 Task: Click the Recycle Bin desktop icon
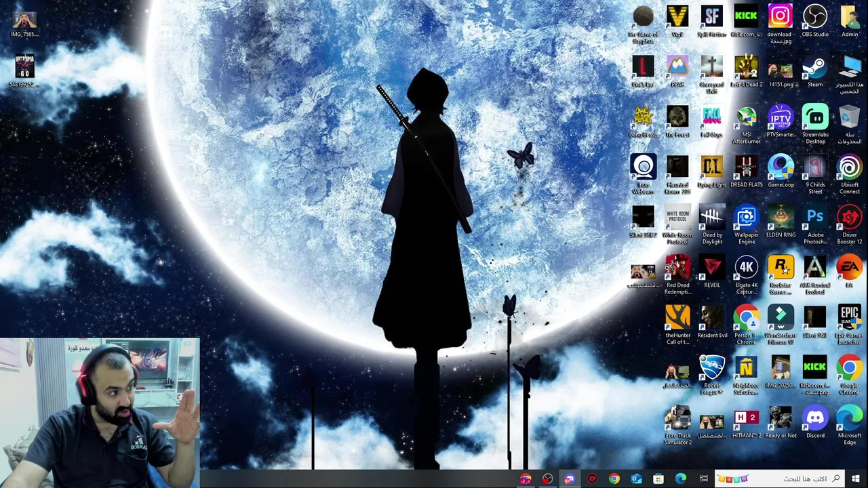850,124
